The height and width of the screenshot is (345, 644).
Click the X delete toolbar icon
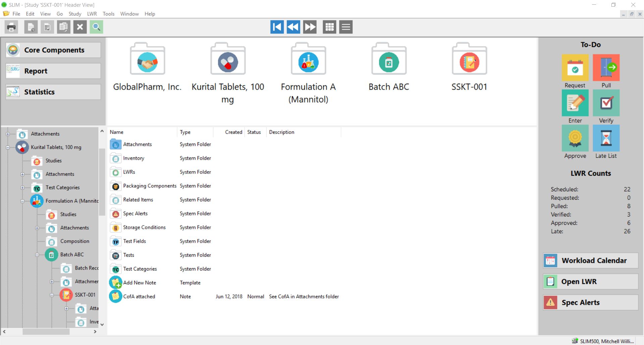click(80, 27)
